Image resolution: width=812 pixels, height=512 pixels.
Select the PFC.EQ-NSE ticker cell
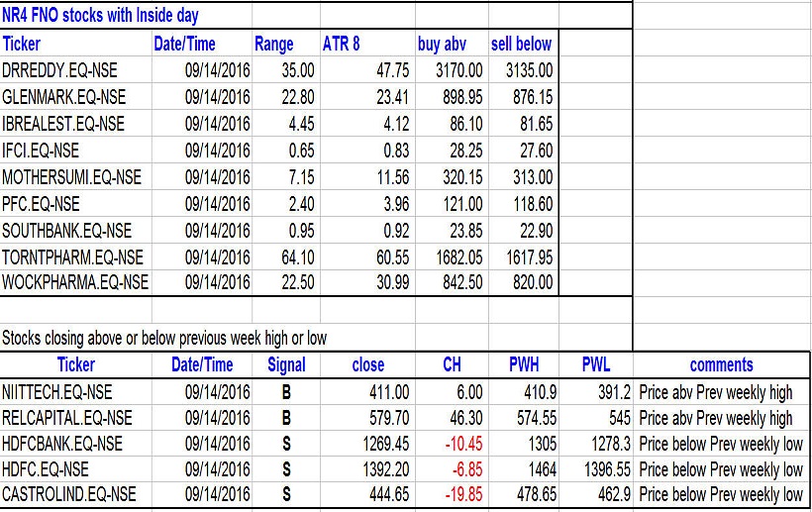[41, 204]
